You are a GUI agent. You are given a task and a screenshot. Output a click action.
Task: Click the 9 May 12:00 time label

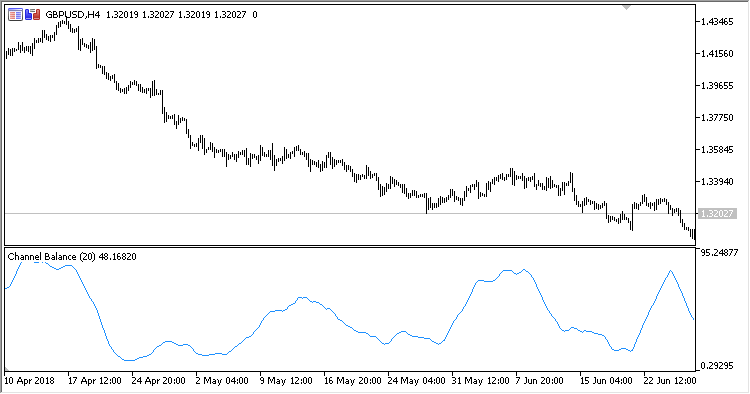[x=286, y=381]
